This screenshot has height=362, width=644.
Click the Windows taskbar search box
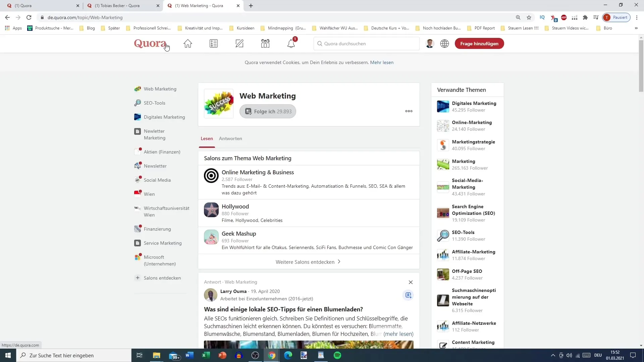[x=74, y=355]
